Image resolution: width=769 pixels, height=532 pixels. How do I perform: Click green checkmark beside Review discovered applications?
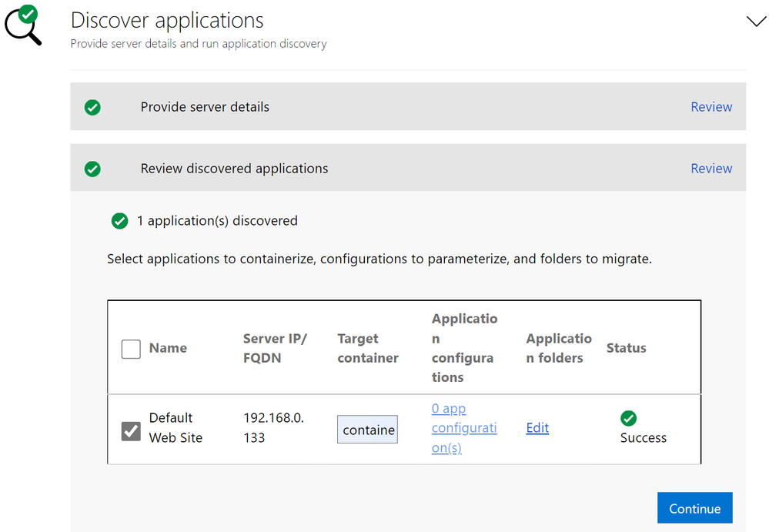[x=92, y=169]
